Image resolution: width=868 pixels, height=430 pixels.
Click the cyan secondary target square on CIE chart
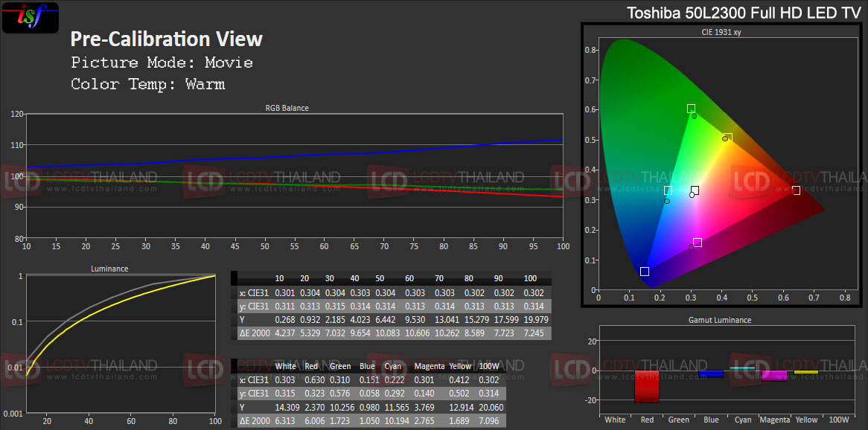tap(668, 191)
